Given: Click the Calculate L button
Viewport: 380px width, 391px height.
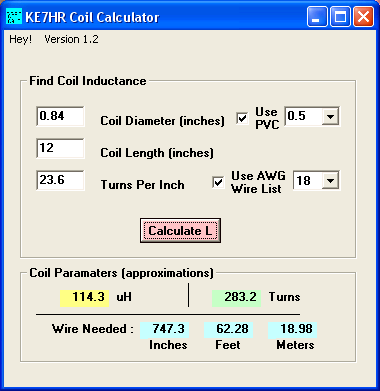Looking at the screenshot, I should click(180, 231).
